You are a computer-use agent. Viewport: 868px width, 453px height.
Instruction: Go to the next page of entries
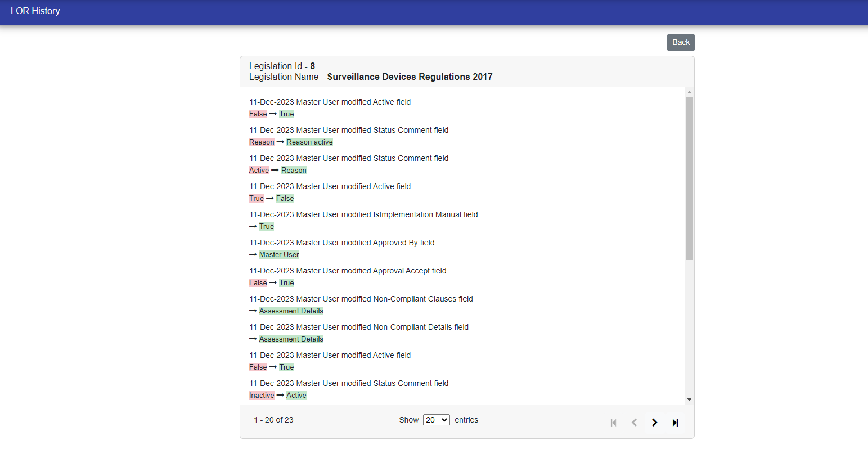(654, 423)
